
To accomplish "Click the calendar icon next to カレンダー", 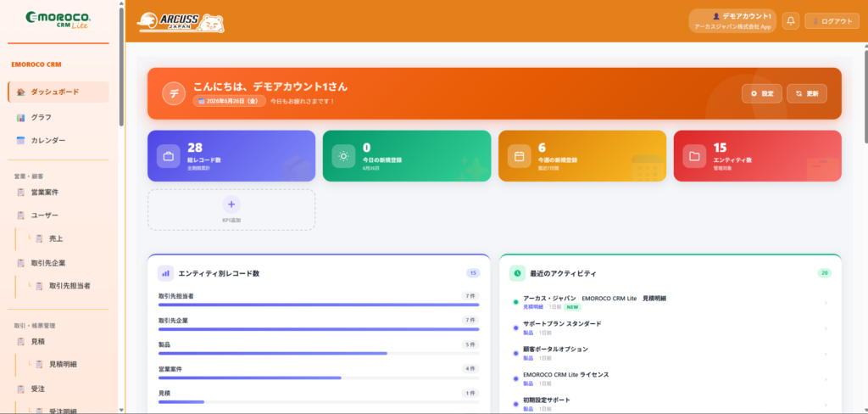I will [21, 141].
